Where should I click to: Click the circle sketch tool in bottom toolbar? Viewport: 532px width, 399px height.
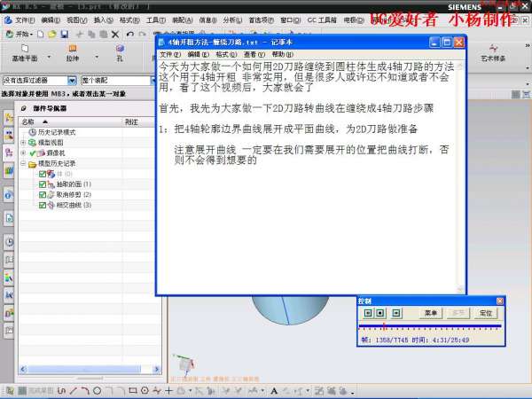click(x=97, y=391)
